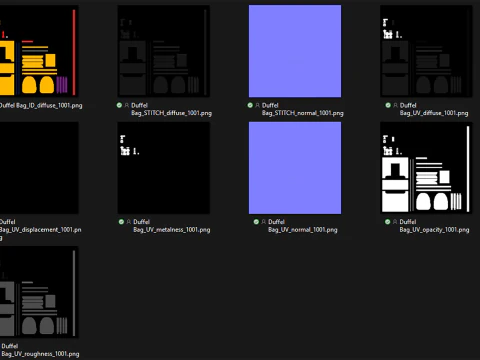Image resolution: width=480 pixels, height=360 pixels.
Task: Select the Duffel Bag_STITCH_normal_1001.png thumbnail
Action: pyautogui.click(x=295, y=51)
